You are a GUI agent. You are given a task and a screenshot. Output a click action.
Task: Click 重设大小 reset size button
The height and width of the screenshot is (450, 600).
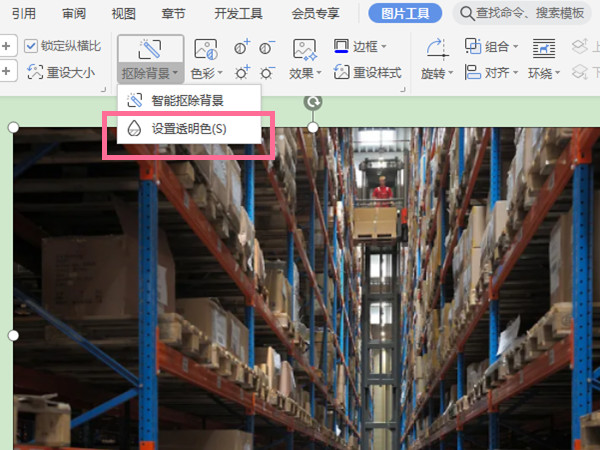coord(61,72)
